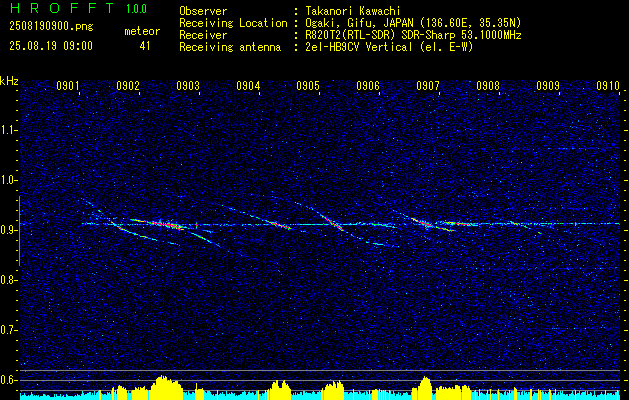This screenshot has height=400, width=629.
Task: Click the 0908 time marker
Action: click(x=488, y=86)
